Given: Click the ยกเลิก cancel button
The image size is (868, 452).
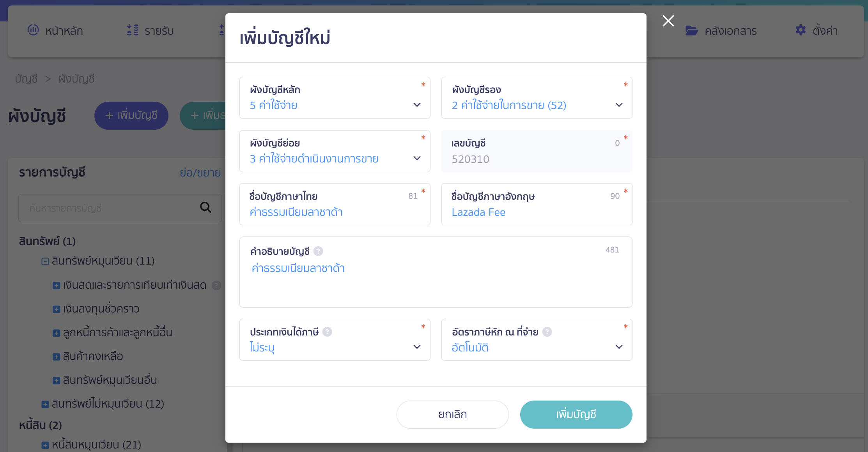Looking at the screenshot, I should [x=452, y=414].
